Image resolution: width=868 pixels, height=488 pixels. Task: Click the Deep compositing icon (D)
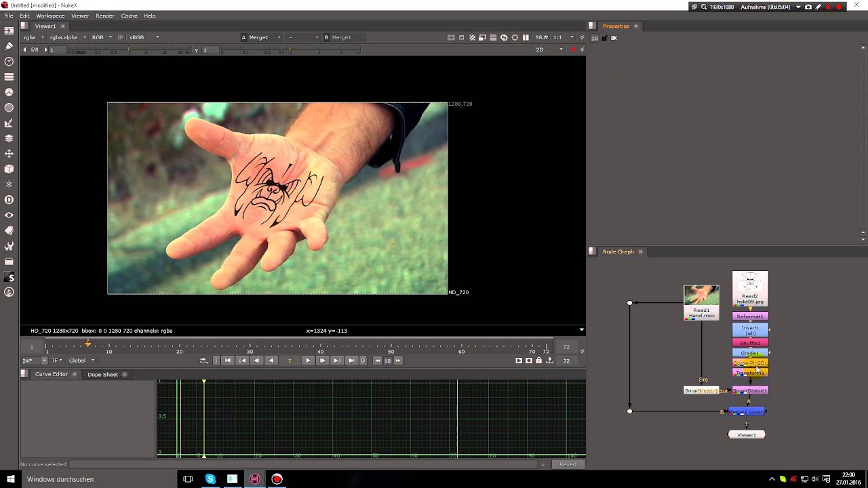9,199
